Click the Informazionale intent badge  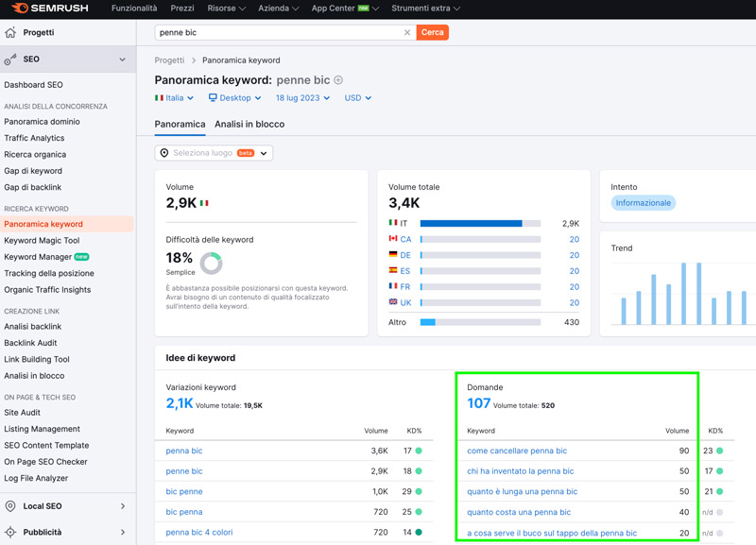644,203
